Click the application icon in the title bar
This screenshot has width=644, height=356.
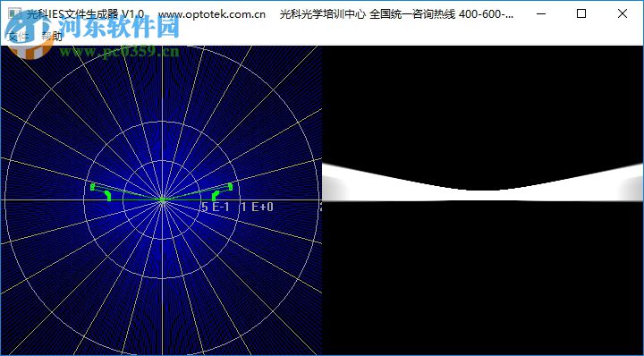click(14, 13)
